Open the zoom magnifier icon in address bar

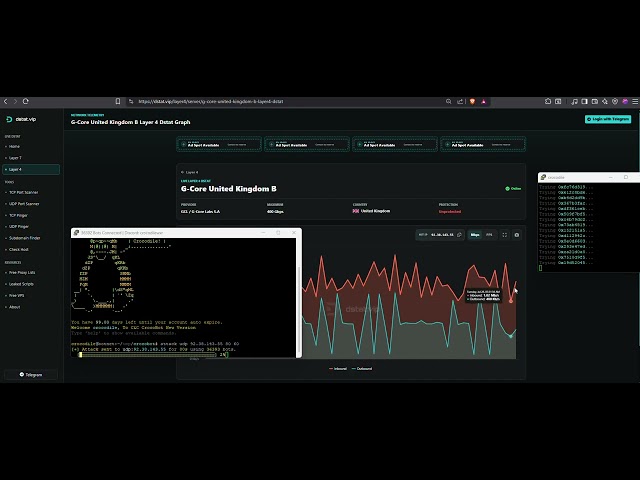point(449,101)
